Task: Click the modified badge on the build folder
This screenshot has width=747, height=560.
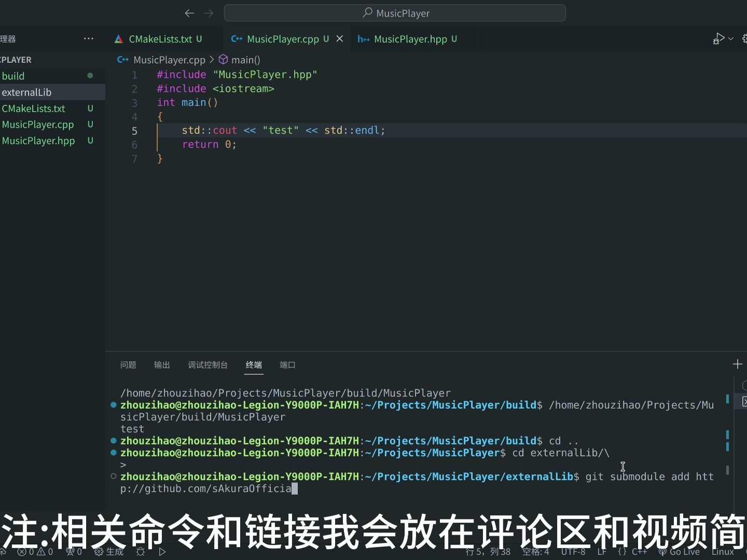Action: coord(90,76)
